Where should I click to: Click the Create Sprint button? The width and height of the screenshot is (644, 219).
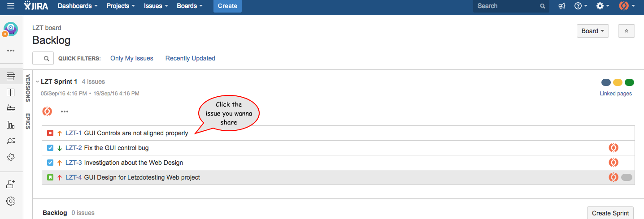click(610, 213)
